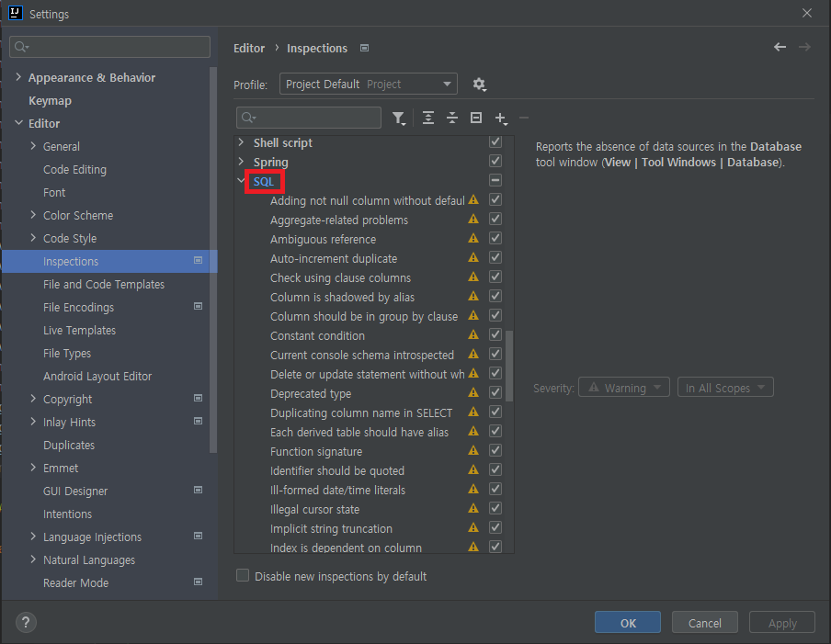Open the In All Scopes dropdown
Image resolution: width=831 pixels, height=644 pixels.
tap(725, 387)
